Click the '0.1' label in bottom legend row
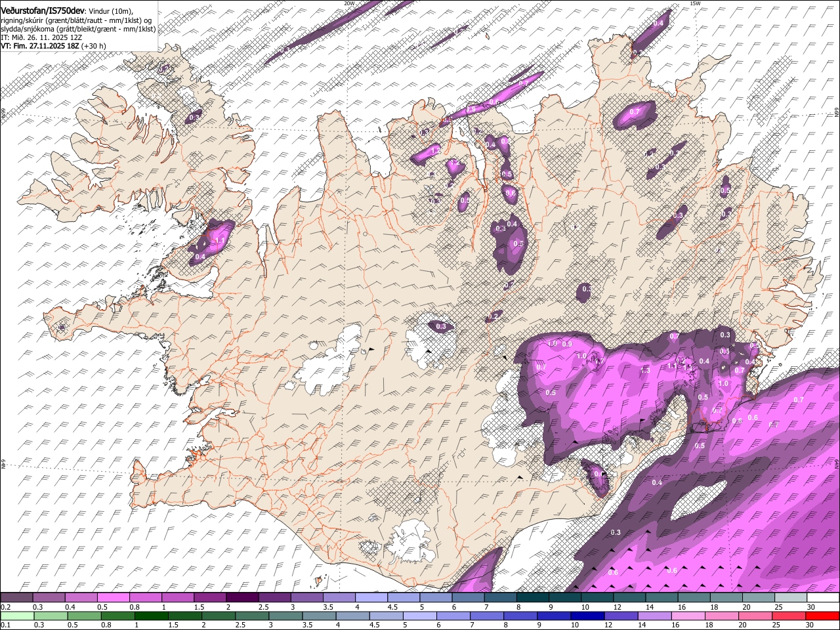 [x=5, y=625]
